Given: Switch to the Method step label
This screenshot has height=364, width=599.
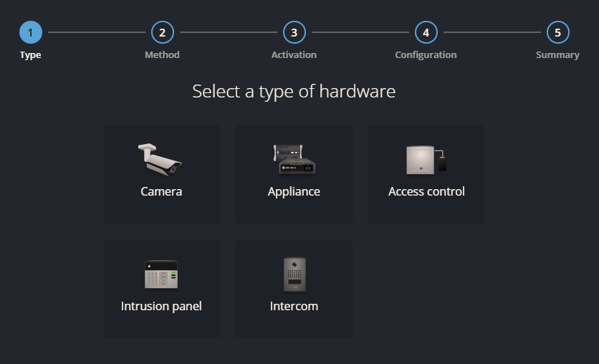Looking at the screenshot, I should point(162,55).
